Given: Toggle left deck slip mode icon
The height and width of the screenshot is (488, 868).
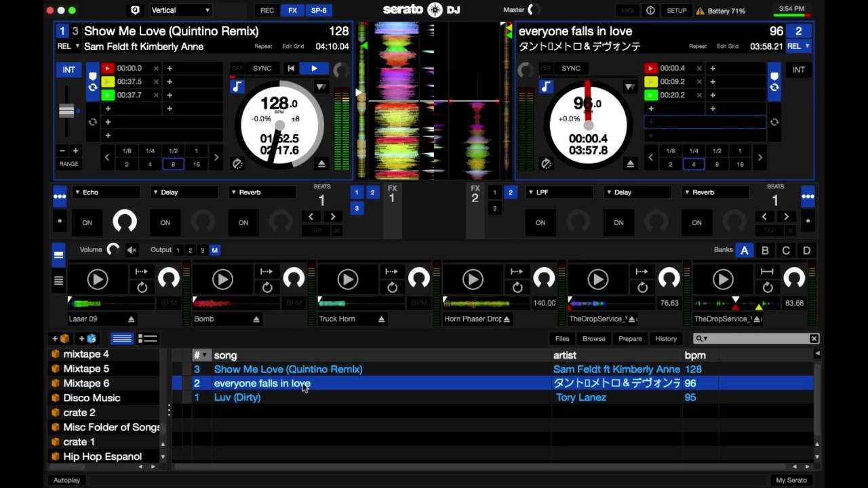Looking at the screenshot, I should pyautogui.click(x=237, y=164).
